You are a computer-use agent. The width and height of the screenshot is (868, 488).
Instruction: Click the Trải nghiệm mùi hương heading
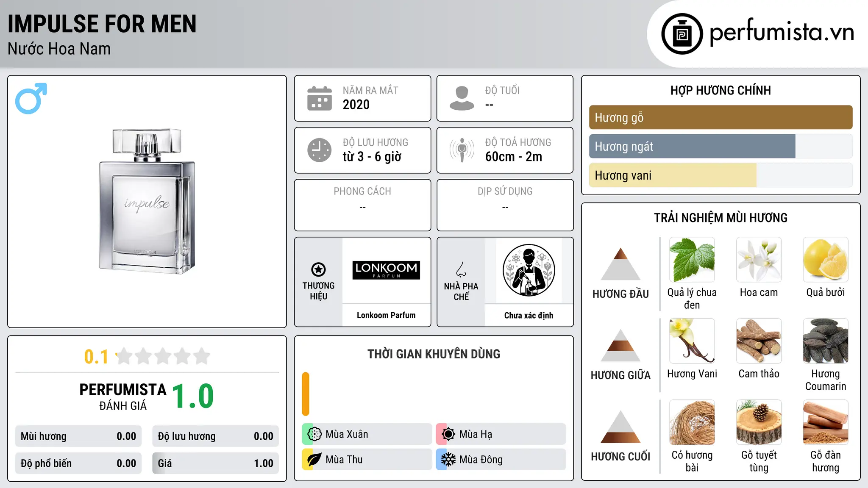tap(721, 218)
